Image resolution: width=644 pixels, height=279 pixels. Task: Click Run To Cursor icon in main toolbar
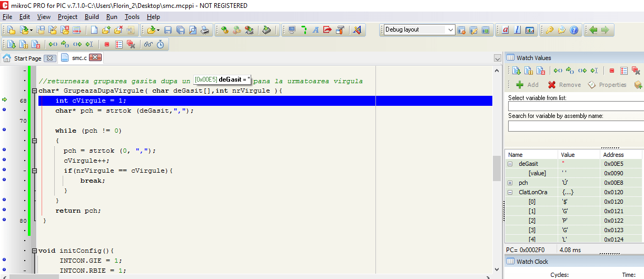point(90,45)
